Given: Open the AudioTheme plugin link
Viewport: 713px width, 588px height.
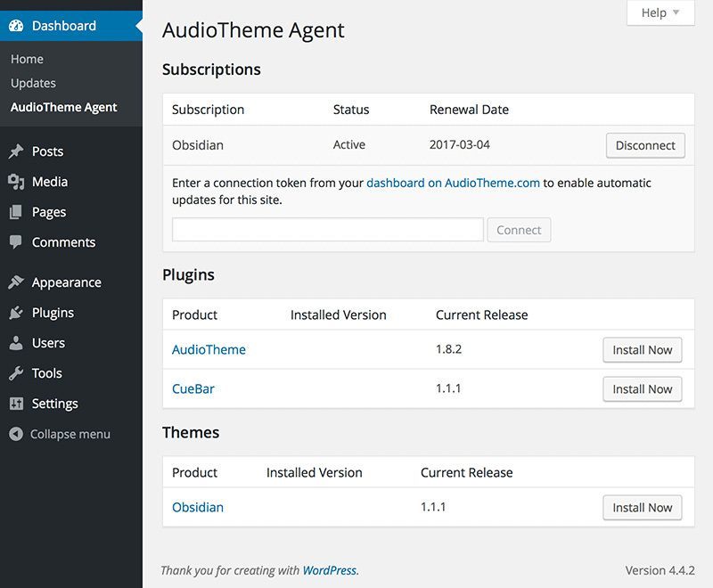Looking at the screenshot, I should [209, 349].
